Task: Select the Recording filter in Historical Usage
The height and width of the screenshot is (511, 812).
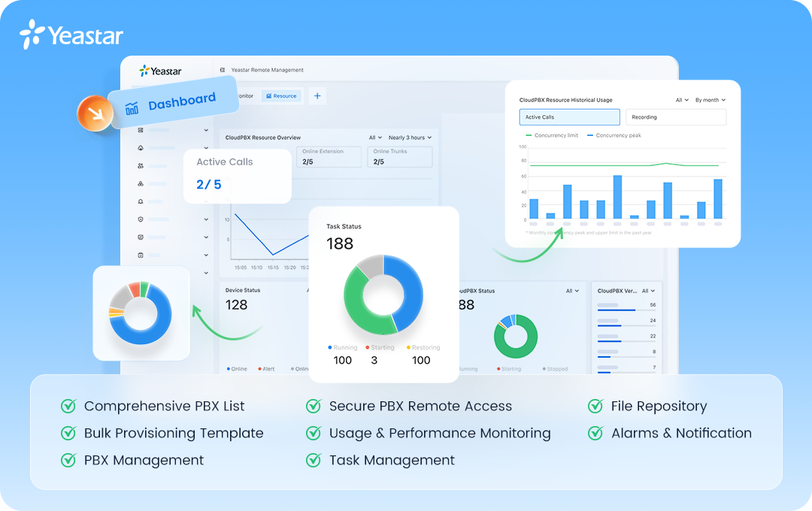Action: [675, 117]
